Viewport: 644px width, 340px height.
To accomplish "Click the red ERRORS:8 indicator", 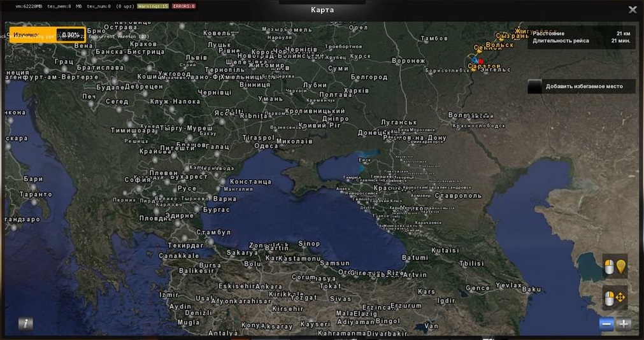I will coord(183,6).
